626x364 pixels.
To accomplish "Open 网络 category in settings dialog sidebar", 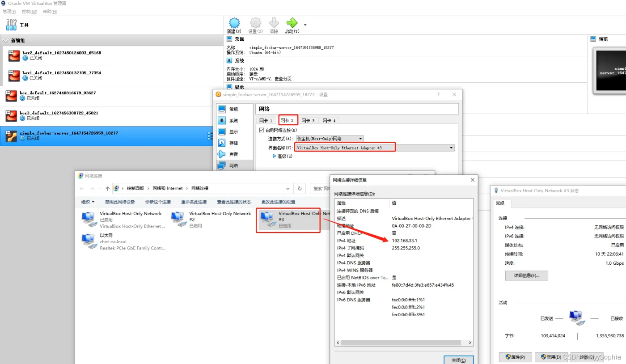I will pos(234,165).
